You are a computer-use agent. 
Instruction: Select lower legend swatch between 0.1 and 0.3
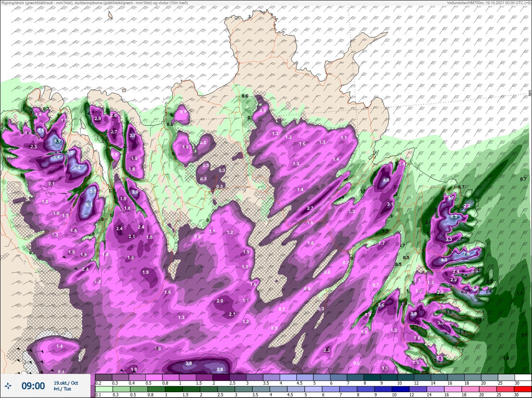click(x=104, y=389)
